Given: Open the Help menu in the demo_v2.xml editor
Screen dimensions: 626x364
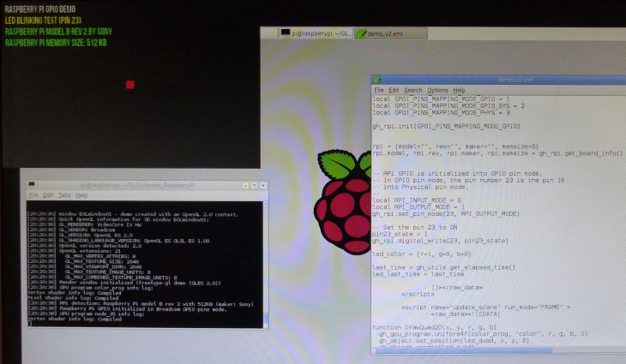Looking at the screenshot, I should tap(459, 91).
